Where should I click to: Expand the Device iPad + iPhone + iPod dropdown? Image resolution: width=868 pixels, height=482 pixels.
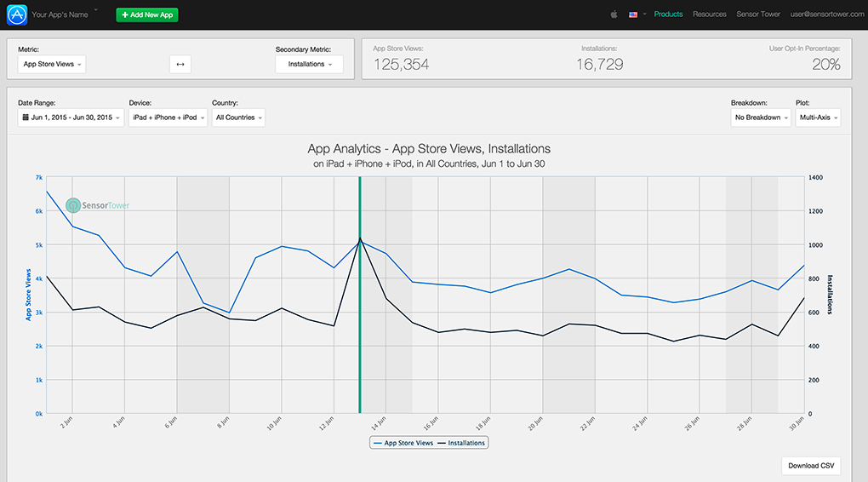(168, 118)
